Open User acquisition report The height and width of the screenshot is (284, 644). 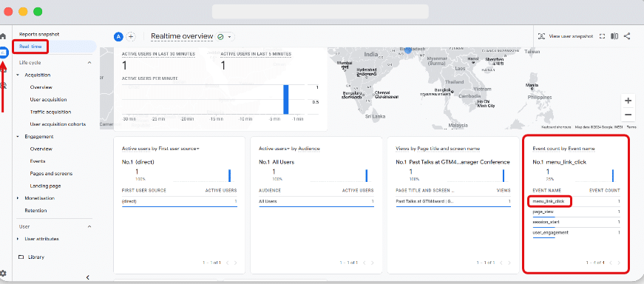pos(49,100)
